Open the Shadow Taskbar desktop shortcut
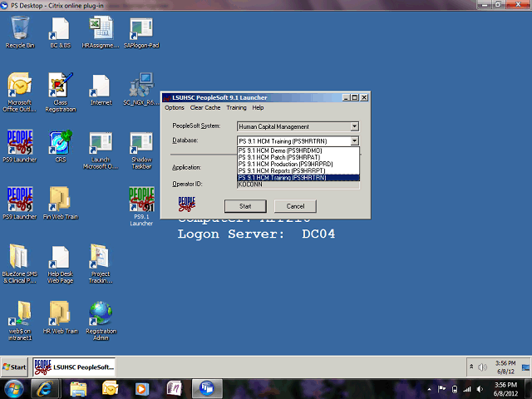532x399 pixels. [x=141, y=150]
